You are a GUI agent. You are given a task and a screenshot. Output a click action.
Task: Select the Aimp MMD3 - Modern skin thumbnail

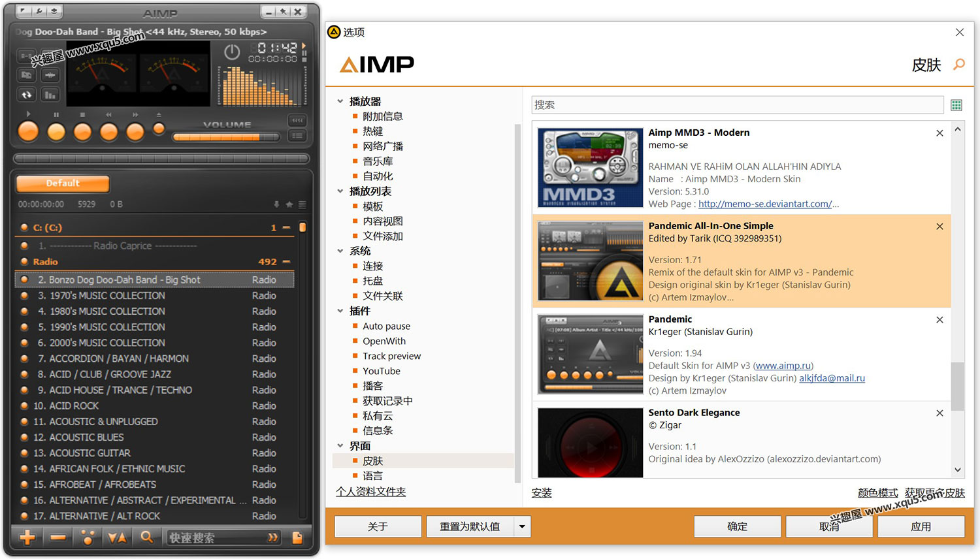(590, 168)
